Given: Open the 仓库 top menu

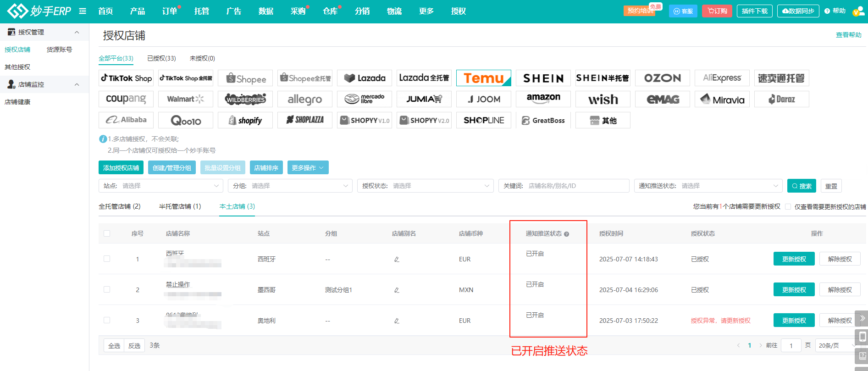Looking at the screenshot, I should pos(330,11).
